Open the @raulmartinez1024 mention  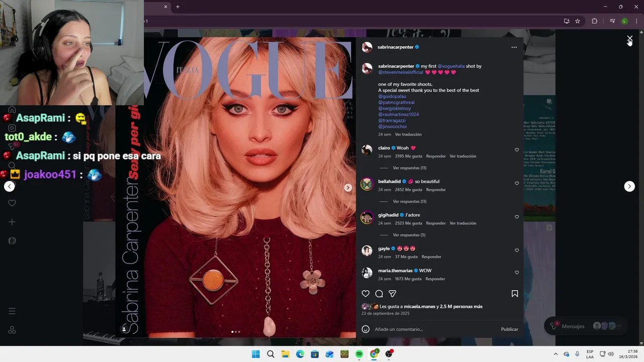coord(398,115)
